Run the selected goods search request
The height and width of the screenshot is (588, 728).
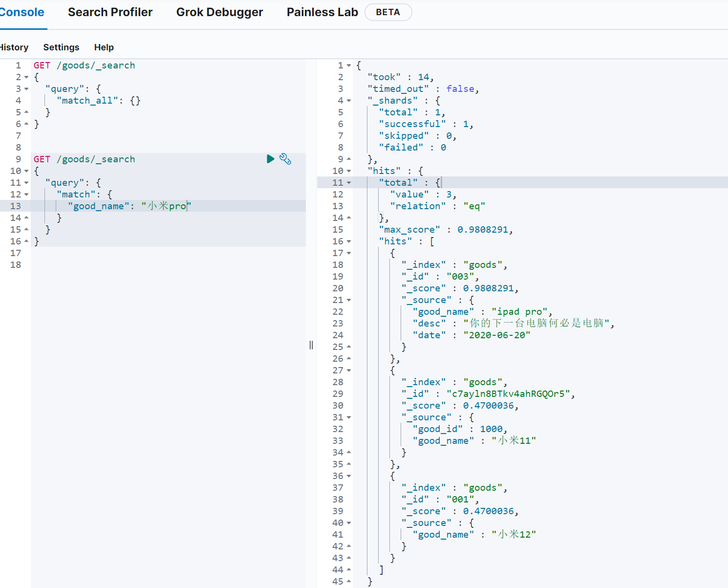tap(270, 159)
